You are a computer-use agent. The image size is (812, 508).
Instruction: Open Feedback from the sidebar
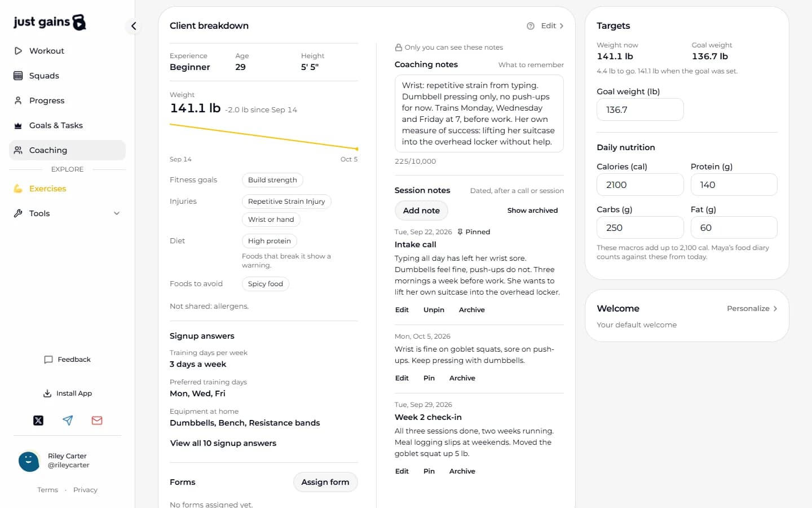(x=67, y=360)
